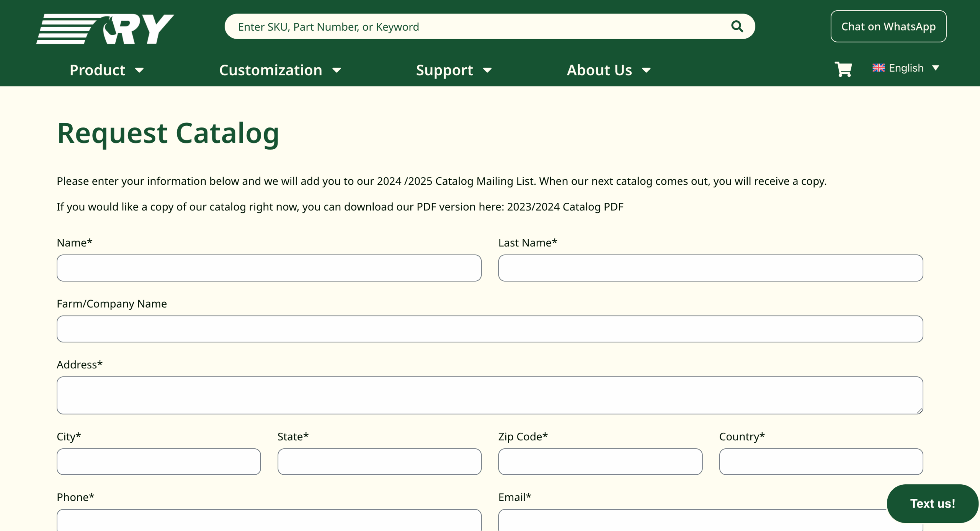Click into the Name field
980x531 pixels.
point(269,268)
